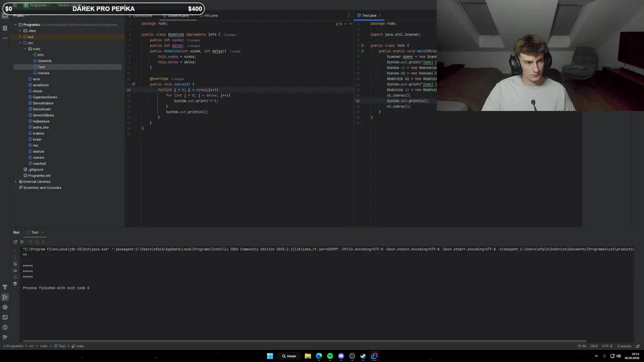The height and width of the screenshot is (362, 644).
Task: Expand External Libraries node
Action: click(15, 182)
